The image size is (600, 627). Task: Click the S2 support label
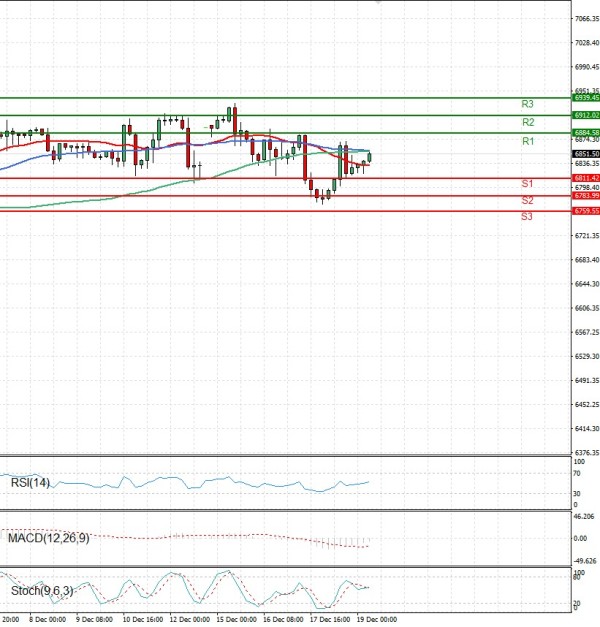click(x=526, y=201)
